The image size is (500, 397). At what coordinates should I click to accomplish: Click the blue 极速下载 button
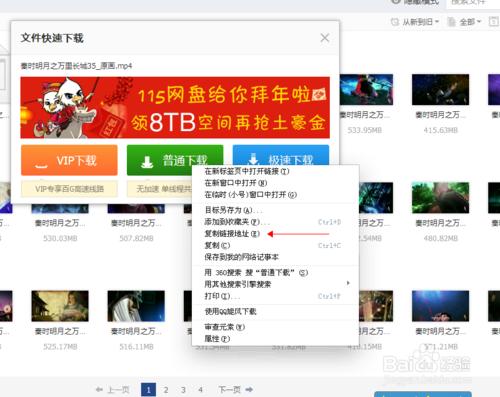pos(281,155)
